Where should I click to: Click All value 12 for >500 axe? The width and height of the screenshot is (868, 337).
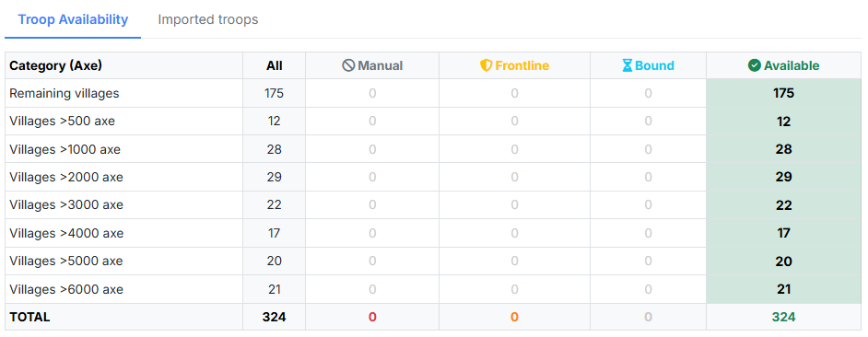click(x=274, y=122)
